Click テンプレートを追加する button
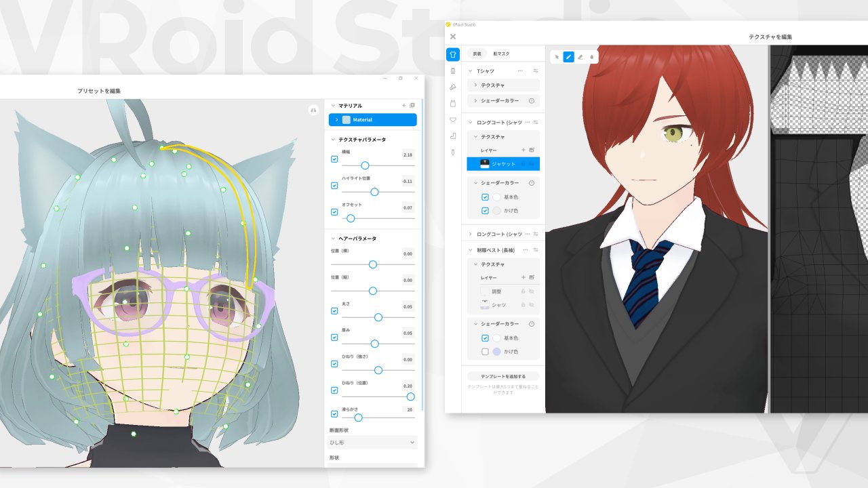This screenshot has width=868, height=488. pos(503,375)
